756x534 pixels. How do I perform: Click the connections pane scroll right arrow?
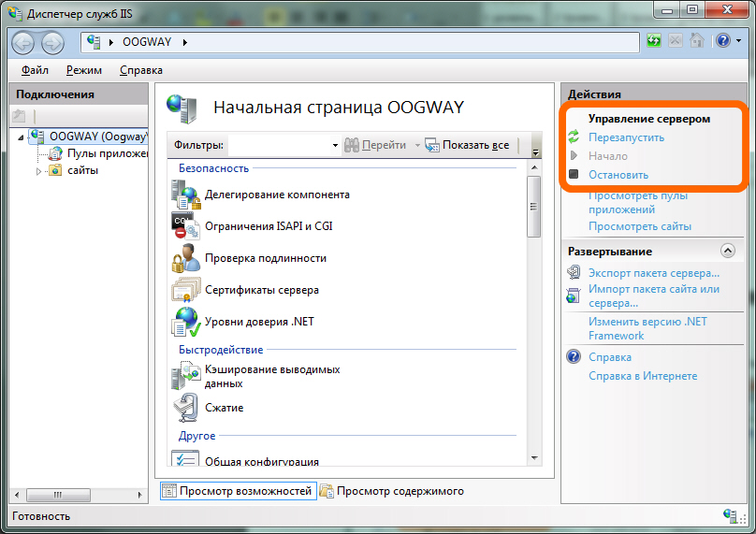pyautogui.click(x=140, y=495)
